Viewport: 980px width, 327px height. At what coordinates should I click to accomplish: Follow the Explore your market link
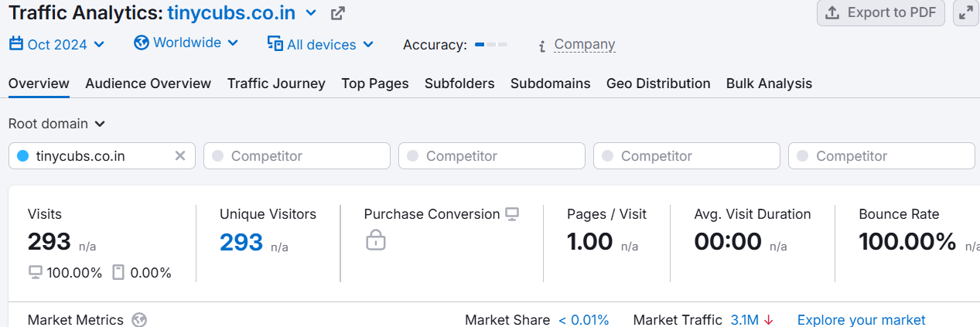(861, 320)
